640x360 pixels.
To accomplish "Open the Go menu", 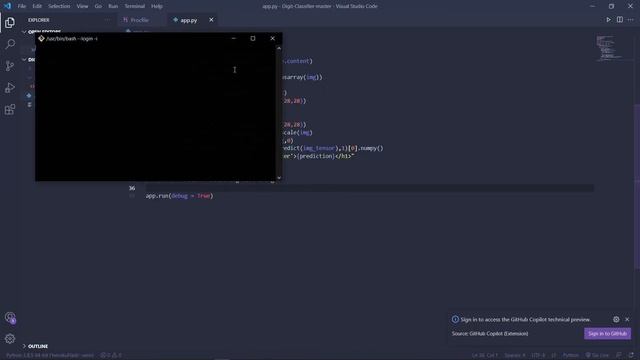I will click(x=98, y=6).
